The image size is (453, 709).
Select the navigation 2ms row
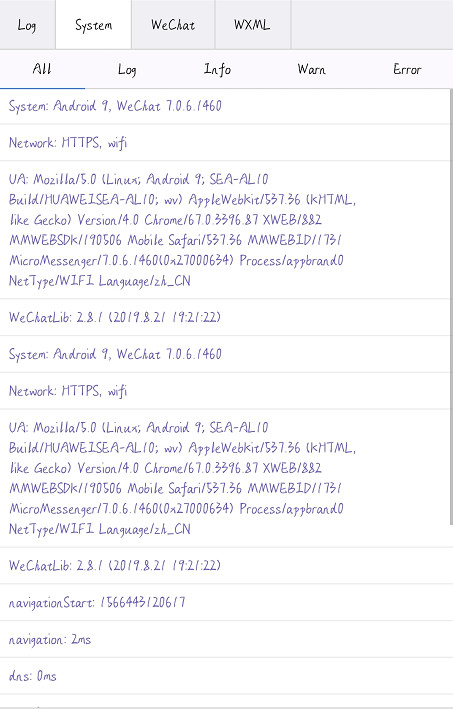click(225, 639)
